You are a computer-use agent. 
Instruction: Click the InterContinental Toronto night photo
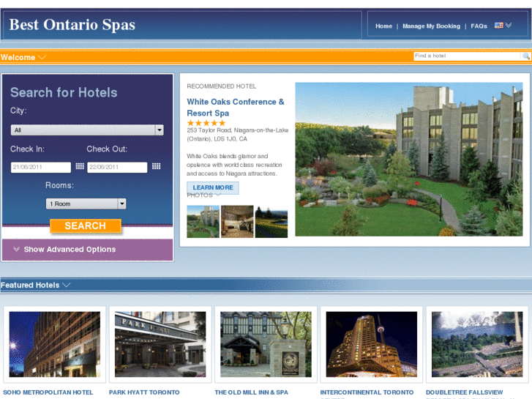point(372,344)
